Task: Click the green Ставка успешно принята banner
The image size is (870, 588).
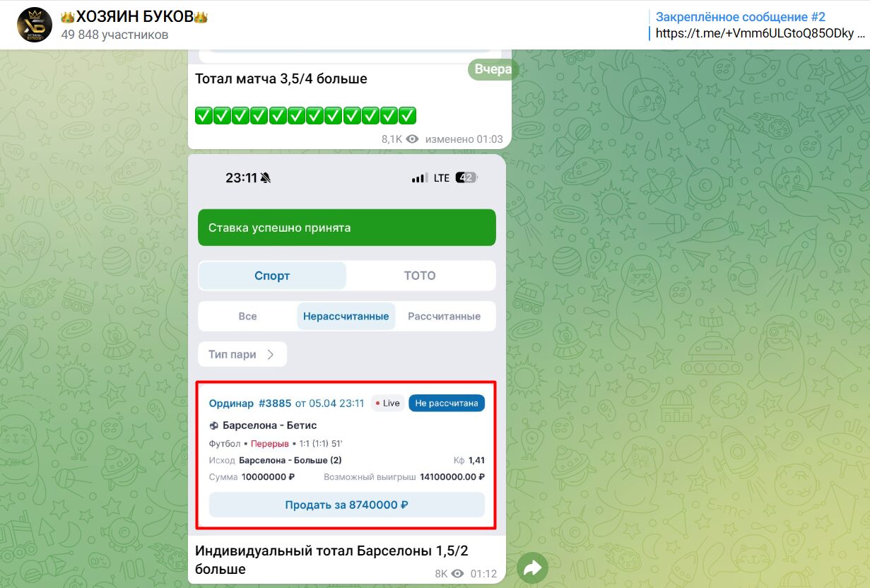Action: point(347,228)
